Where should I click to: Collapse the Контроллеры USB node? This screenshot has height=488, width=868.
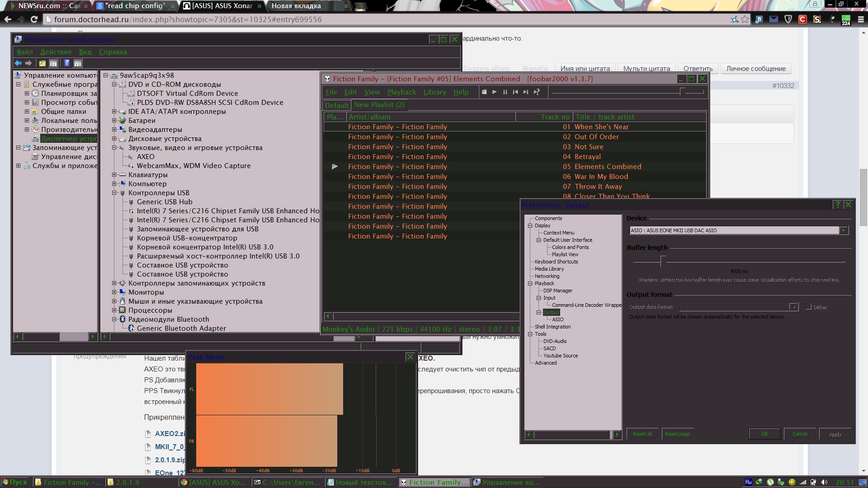(x=114, y=193)
